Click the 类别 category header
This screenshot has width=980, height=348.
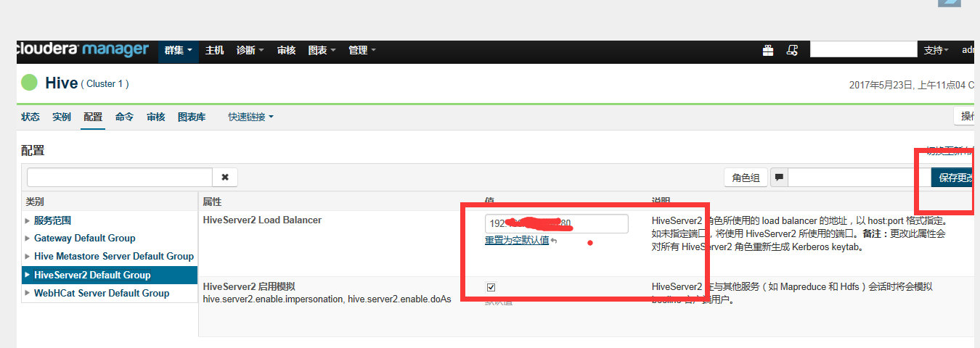(35, 201)
